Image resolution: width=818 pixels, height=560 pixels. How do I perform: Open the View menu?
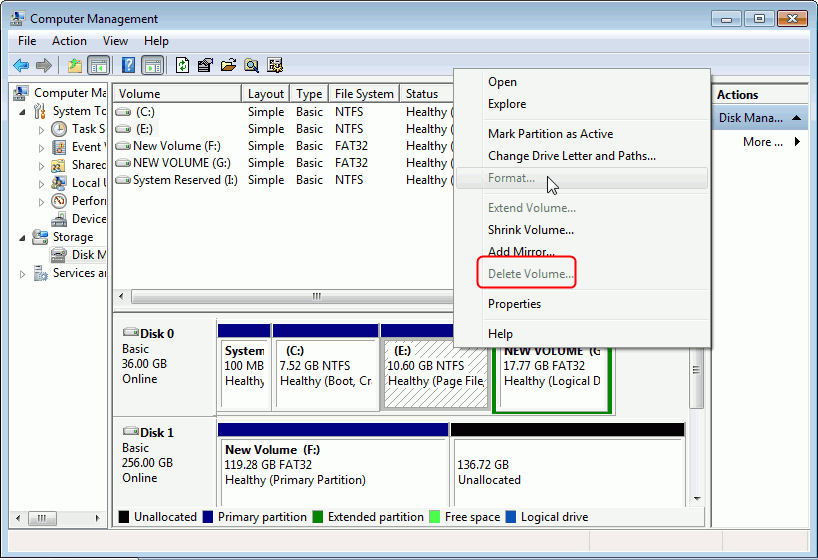pyautogui.click(x=115, y=41)
